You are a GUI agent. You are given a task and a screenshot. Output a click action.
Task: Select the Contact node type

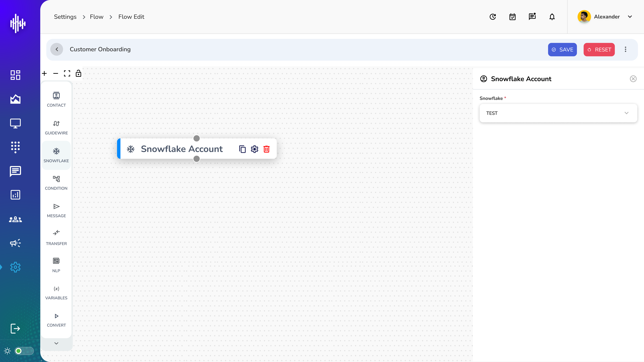pos(56,99)
